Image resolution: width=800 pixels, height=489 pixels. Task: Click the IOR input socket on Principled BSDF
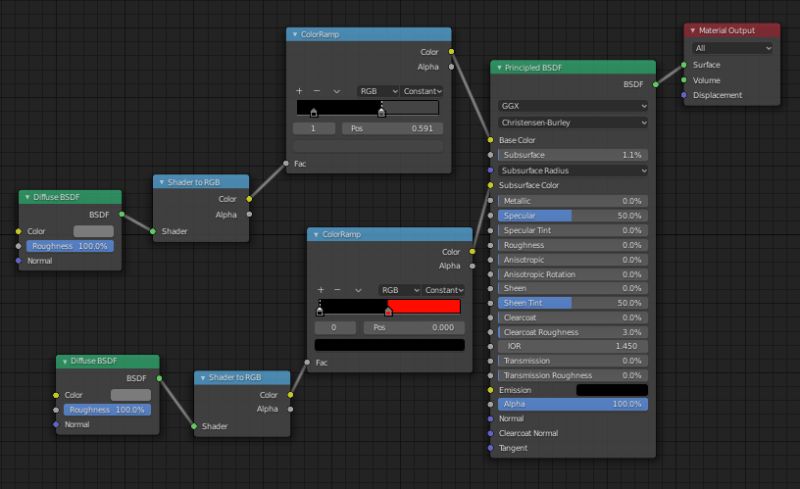click(x=490, y=346)
